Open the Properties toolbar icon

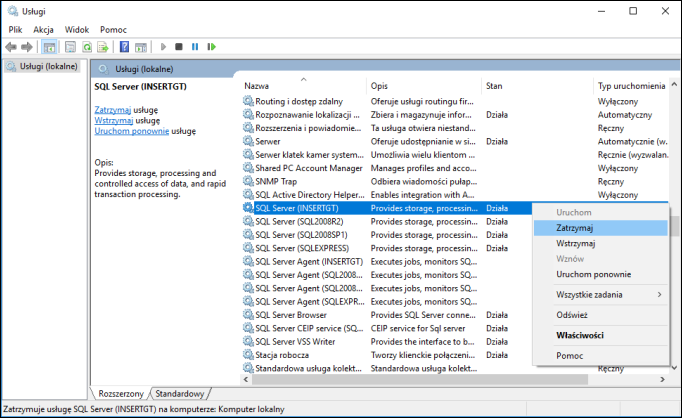click(x=70, y=47)
